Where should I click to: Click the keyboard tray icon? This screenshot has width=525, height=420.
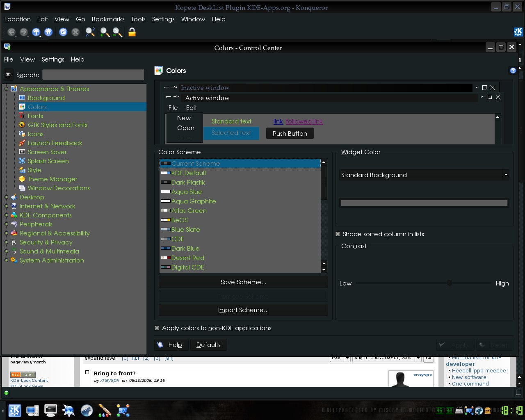tap(459, 410)
